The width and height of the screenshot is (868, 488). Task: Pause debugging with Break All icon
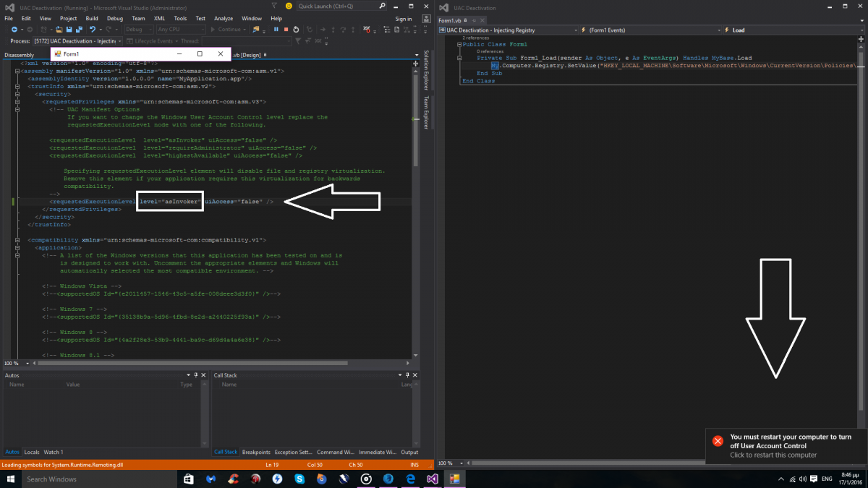(276, 30)
